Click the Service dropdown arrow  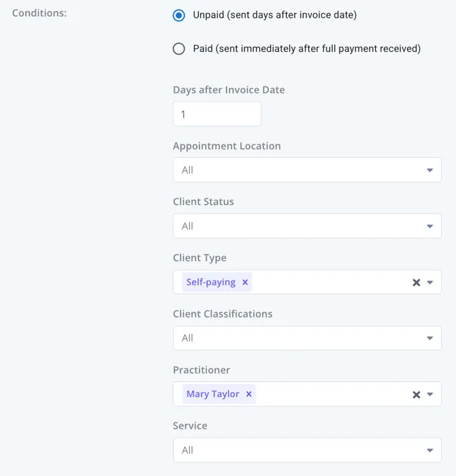click(429, 450)
